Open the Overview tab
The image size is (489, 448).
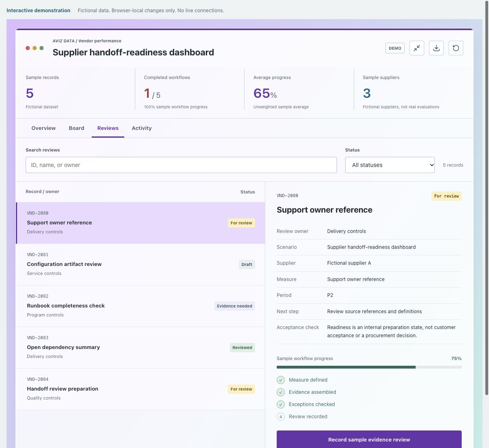(x=44, y=128)
